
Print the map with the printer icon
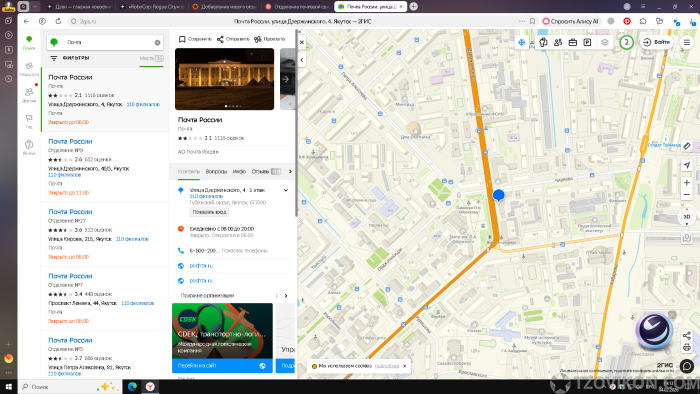pos(687,348)
